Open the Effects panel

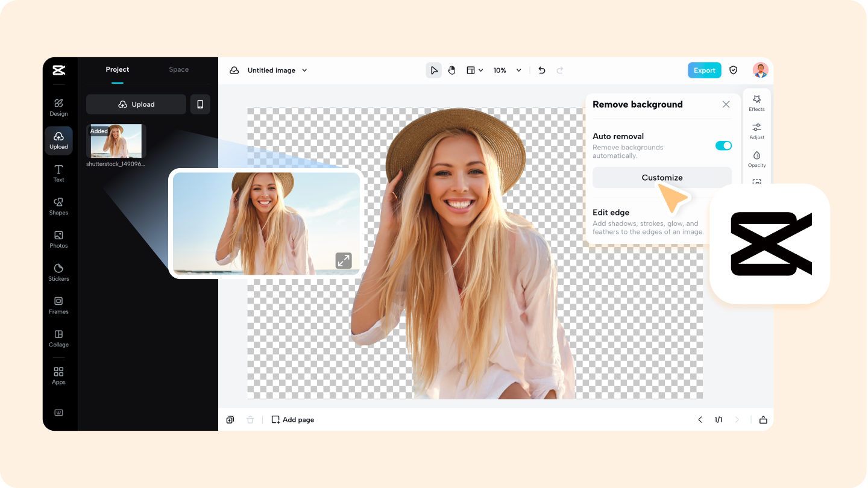(756, 103)
